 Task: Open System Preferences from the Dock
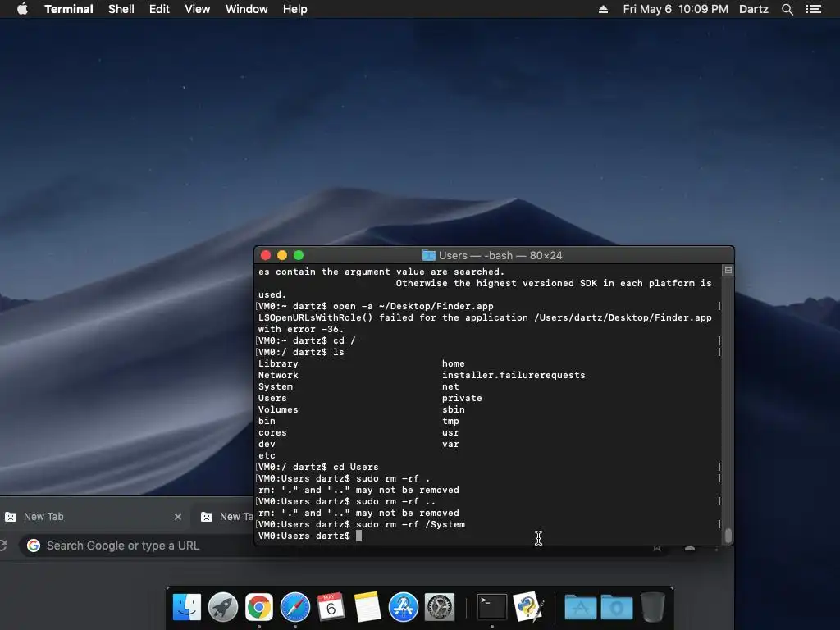pos(440,608)
